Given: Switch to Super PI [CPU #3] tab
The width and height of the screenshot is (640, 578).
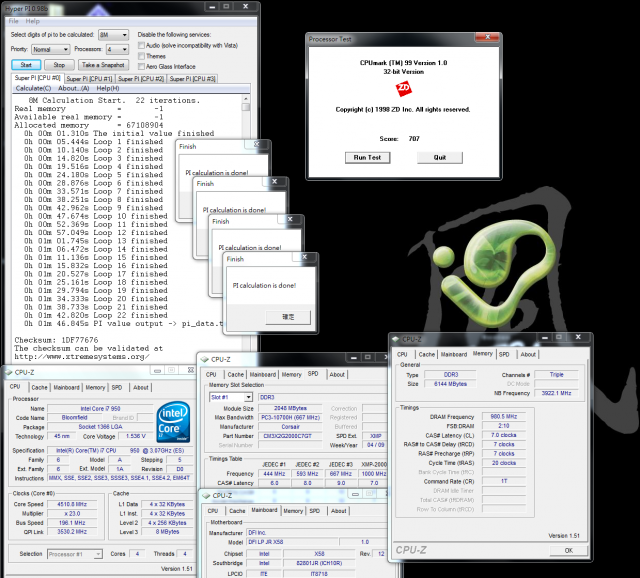Looking at the screenshot, I should click(192, 79).
